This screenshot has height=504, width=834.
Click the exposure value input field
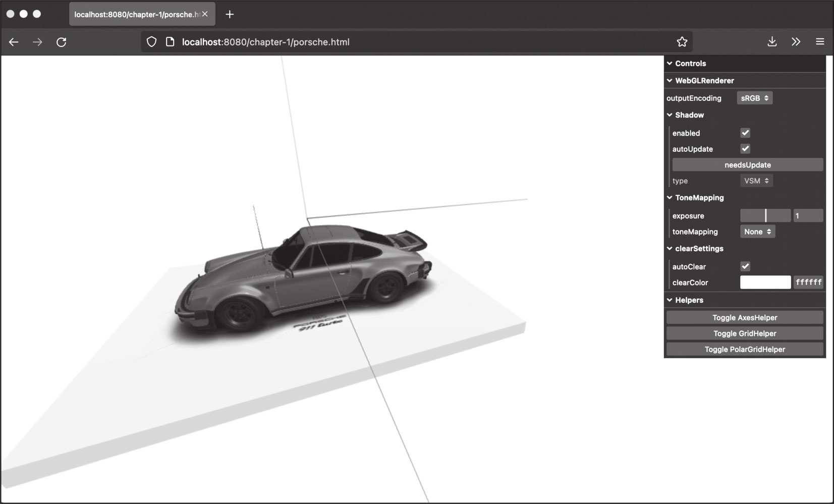(x=808, y=216)
